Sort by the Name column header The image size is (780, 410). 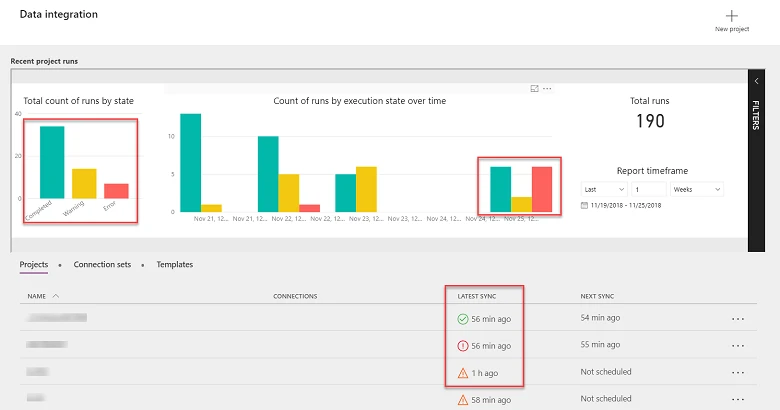[37, 296]
